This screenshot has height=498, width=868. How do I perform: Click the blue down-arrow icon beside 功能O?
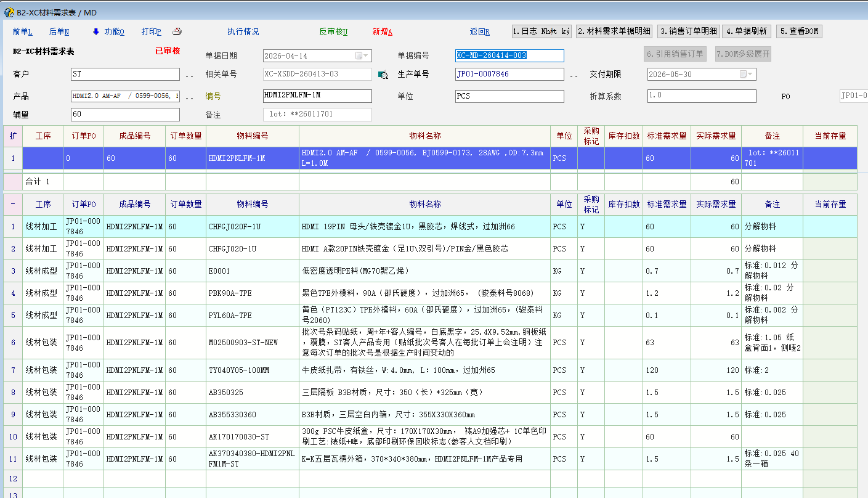coord(95,32)
